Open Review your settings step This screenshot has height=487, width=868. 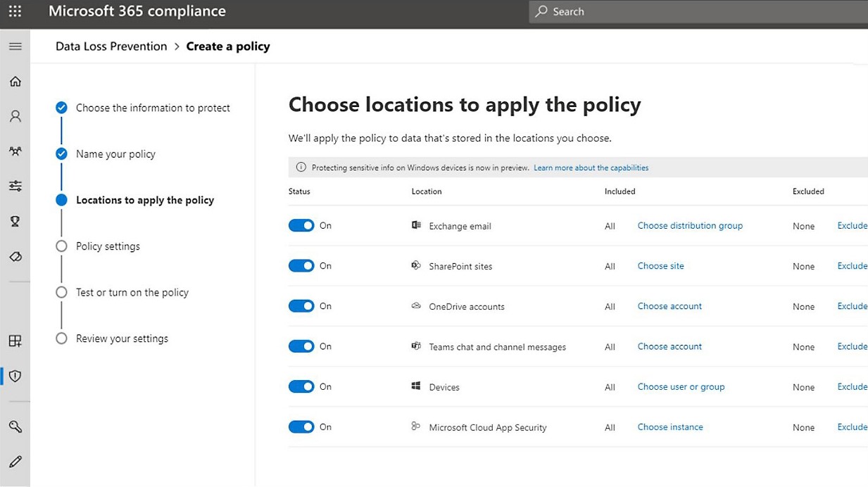(x=122, y=339)
